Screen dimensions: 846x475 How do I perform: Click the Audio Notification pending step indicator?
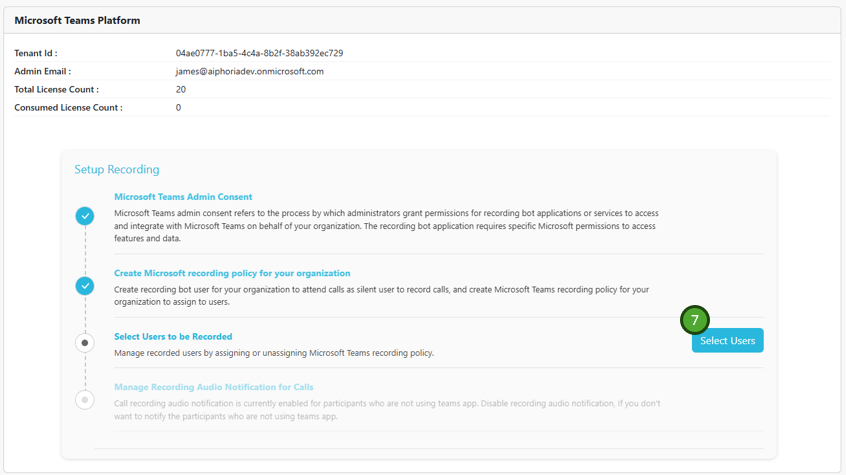coord(85,400)
